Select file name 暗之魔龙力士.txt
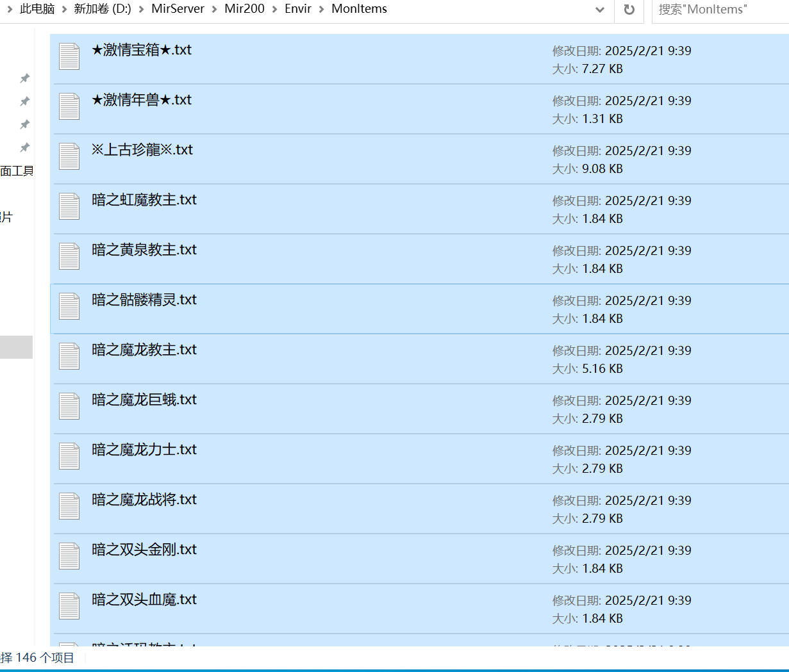The width and height of the screenshot is (789, 672). pos(144,450)
